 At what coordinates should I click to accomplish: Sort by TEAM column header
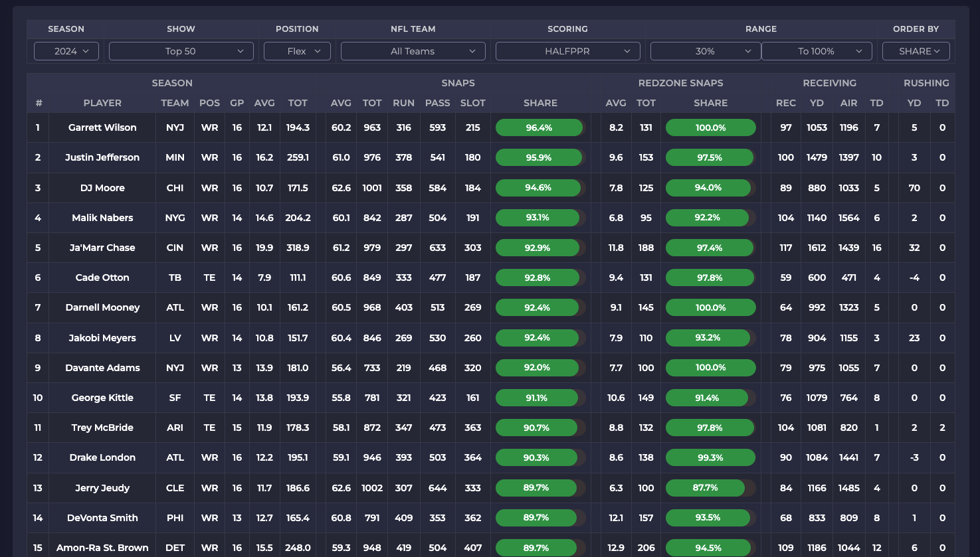[x=175, y=103]
